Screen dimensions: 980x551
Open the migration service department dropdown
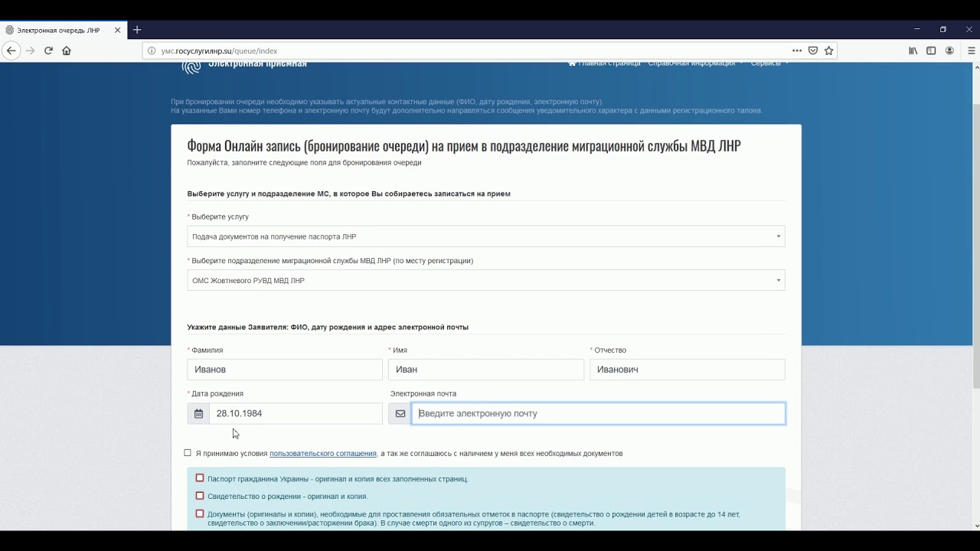tap(485, 281)
